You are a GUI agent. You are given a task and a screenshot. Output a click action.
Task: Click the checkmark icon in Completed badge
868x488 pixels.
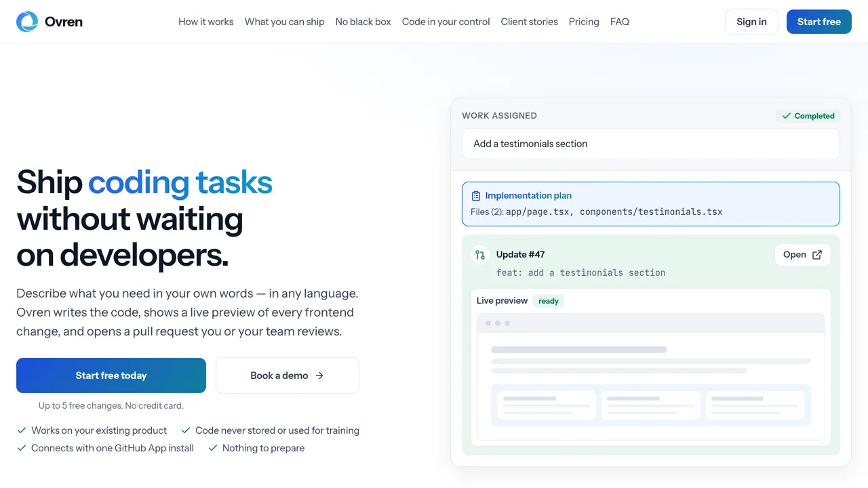click(x=787, y=116)
